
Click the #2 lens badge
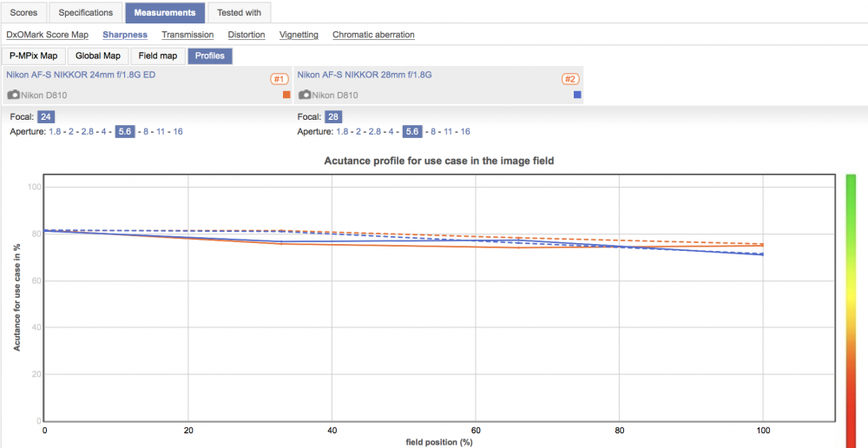click(x=571, y=79)
